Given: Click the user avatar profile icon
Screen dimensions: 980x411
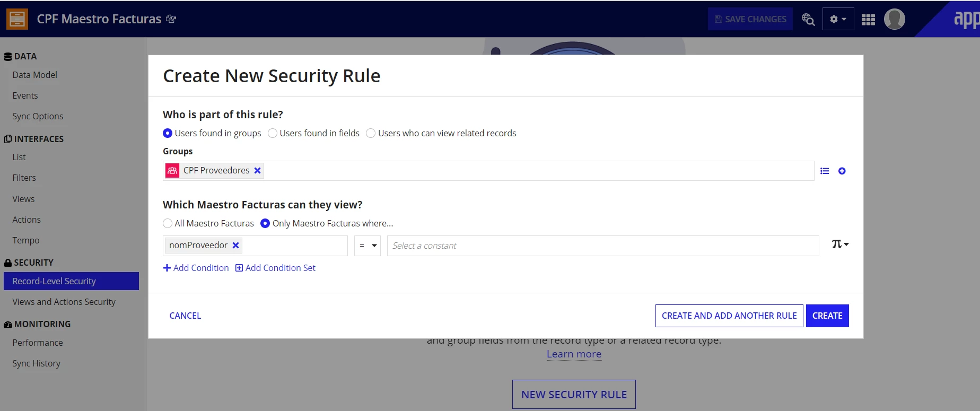Looking at the screenshot, I should [x=894, y=19].
